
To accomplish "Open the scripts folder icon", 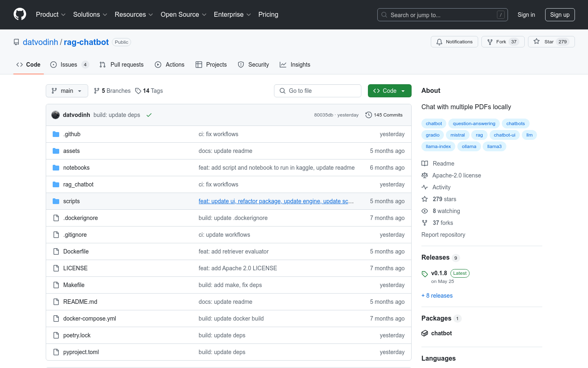I will click(x=56, y=201).
